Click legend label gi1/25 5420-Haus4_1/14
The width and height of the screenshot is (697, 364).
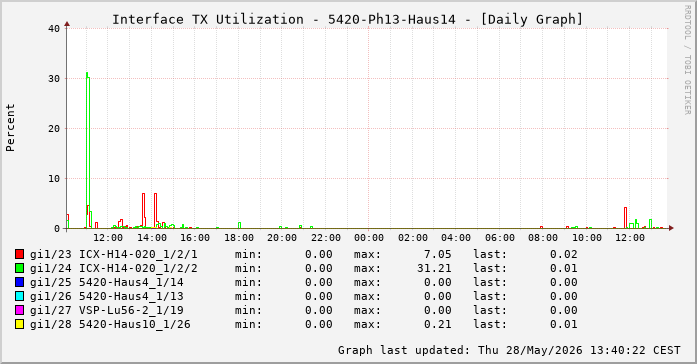pos(107,282)
